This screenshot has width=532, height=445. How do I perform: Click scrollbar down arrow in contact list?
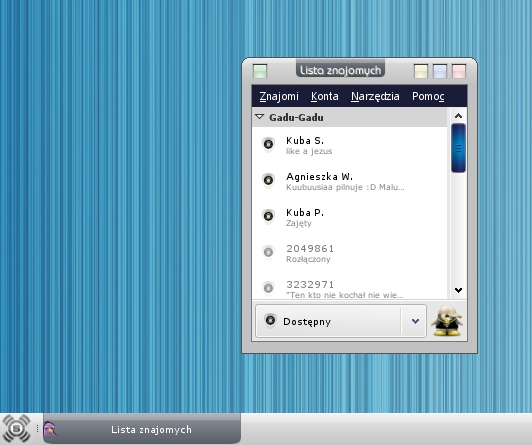[x=458, y=290]
